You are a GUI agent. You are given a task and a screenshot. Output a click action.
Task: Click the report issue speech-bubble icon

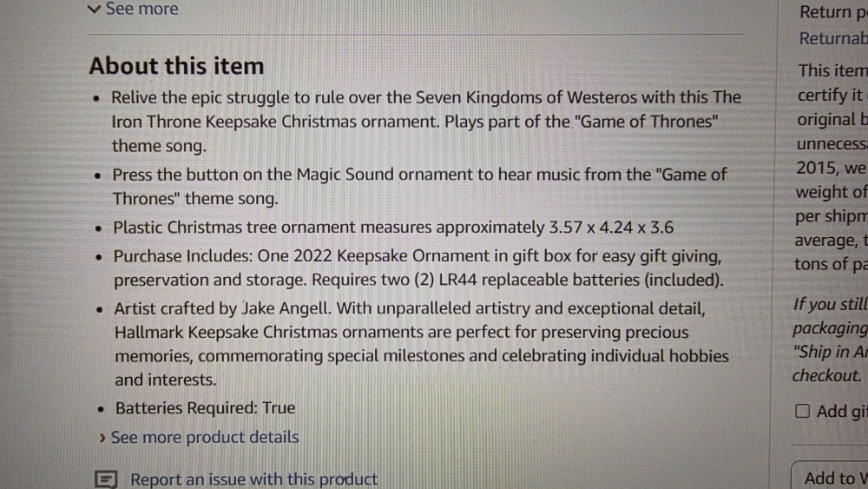pyautogui.click(x=106, y=479)
